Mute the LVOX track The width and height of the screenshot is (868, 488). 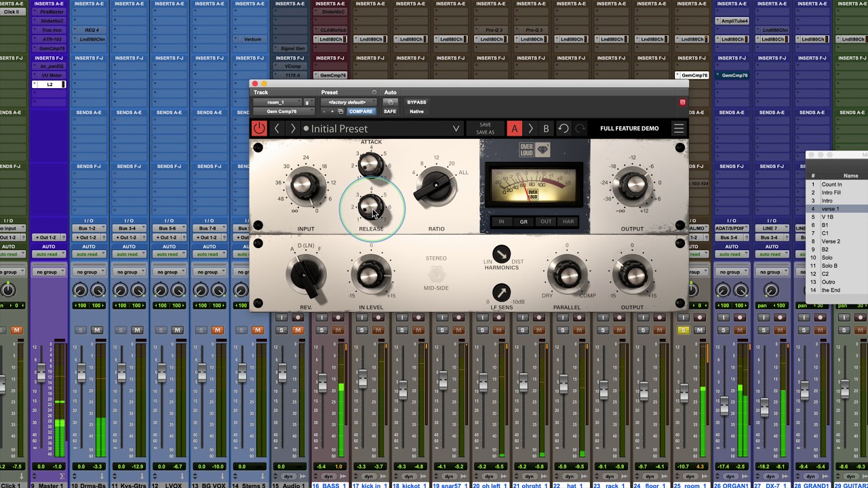click(x=177, y=330)
